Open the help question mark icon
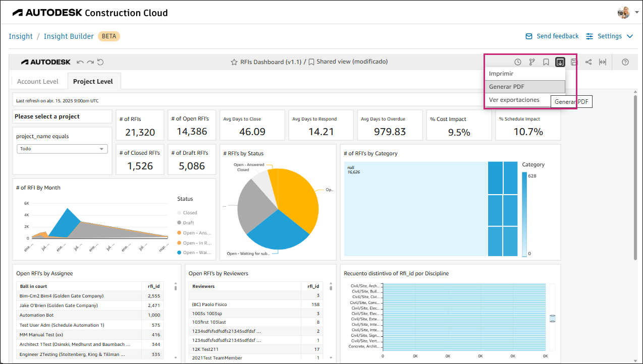Screen dimensions: 643x364 click(x=625, y=62)
